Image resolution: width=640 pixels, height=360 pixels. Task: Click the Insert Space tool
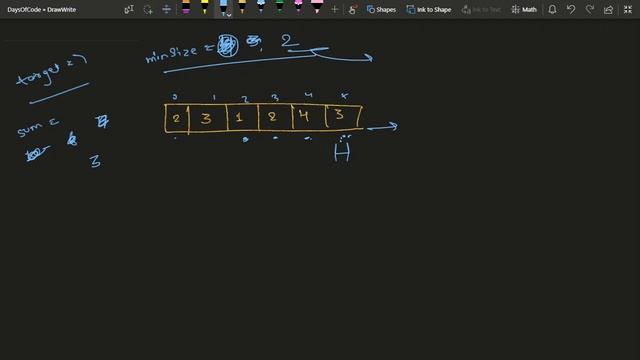pos(167,9)
